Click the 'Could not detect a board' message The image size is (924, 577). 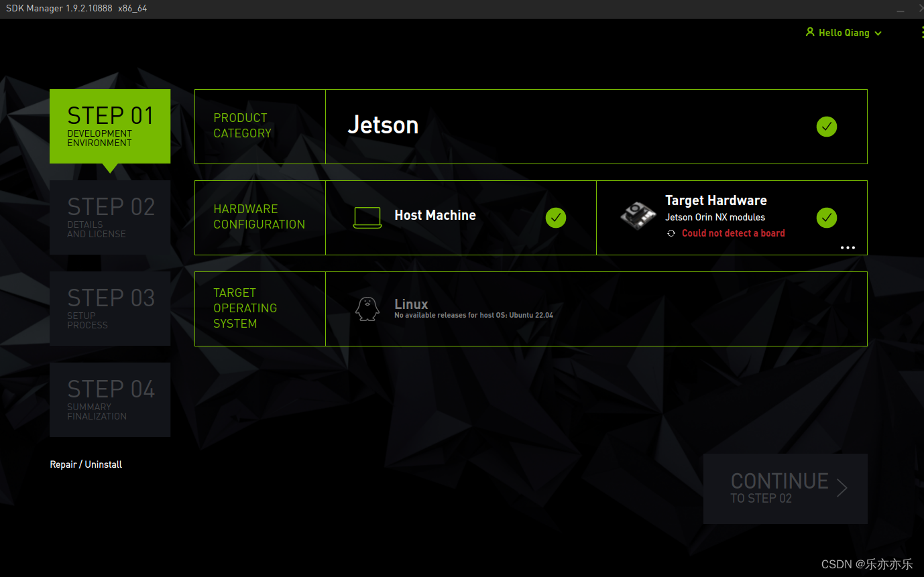734,233
